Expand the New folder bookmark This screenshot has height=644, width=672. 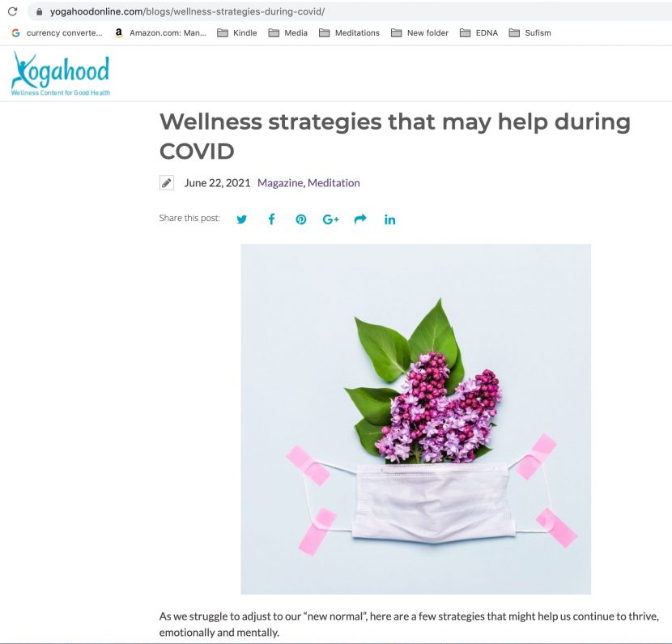419,33
